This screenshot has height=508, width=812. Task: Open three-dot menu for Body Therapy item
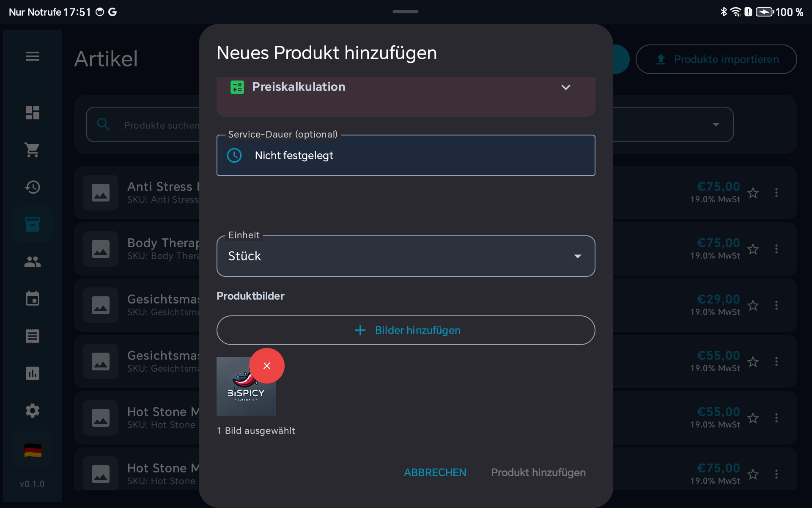(776, 249)
